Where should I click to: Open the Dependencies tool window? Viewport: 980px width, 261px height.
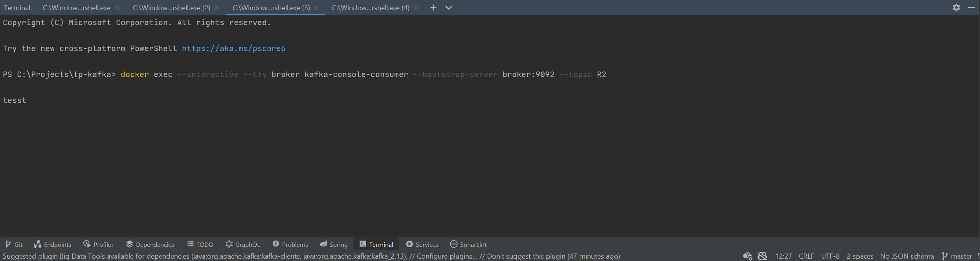[150, 244]
